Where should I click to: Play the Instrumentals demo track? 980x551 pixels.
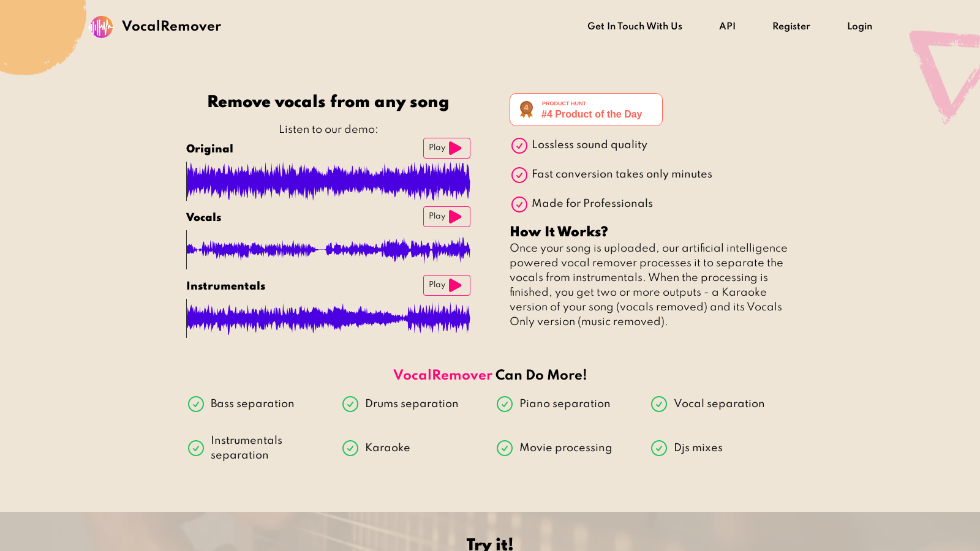[x=447, y=285]
